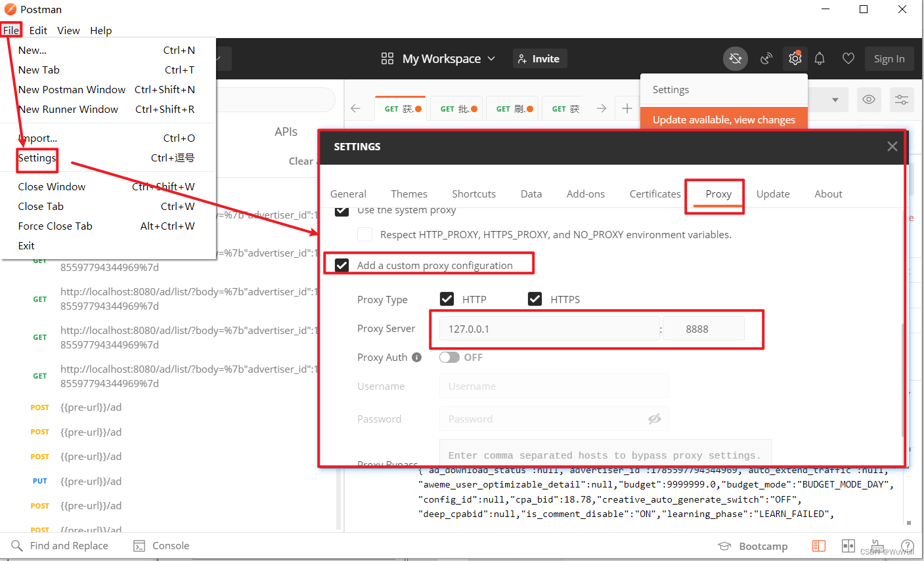Open the keyboard shortcuts icon
The height and width of the screenshot is (561, 924).
point(877,545)
